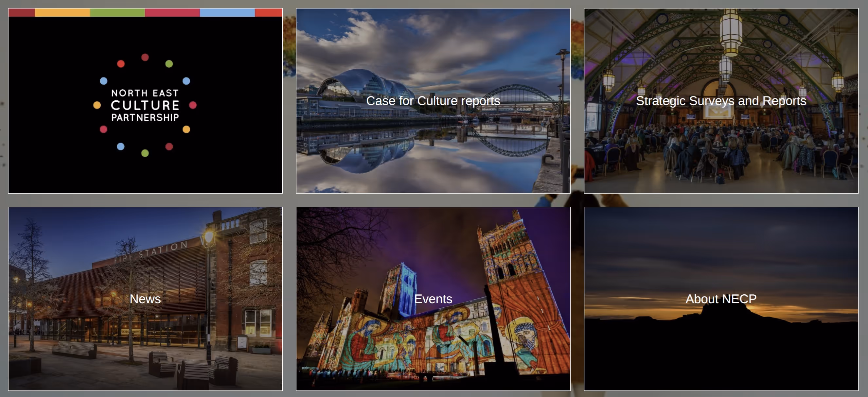This screenshot has width=868, height=397.
Task: Click the green stripe above the logo
Action: pos(117,12)
